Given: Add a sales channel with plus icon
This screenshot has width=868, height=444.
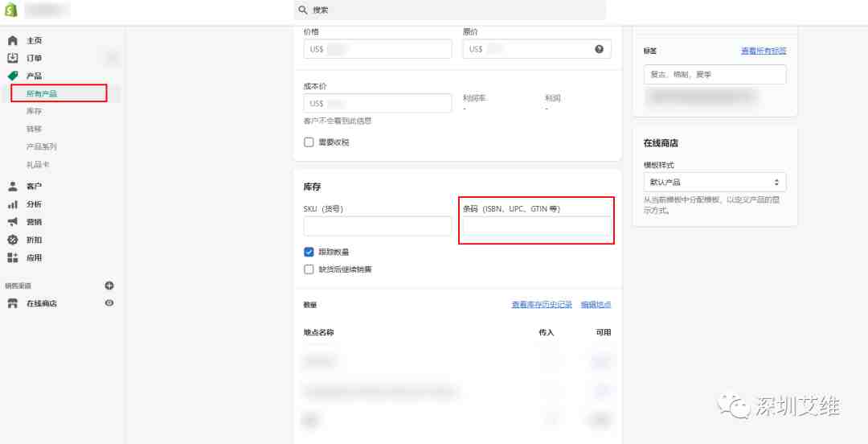Looking at the screenshot, I should click(x=109, y=286).
